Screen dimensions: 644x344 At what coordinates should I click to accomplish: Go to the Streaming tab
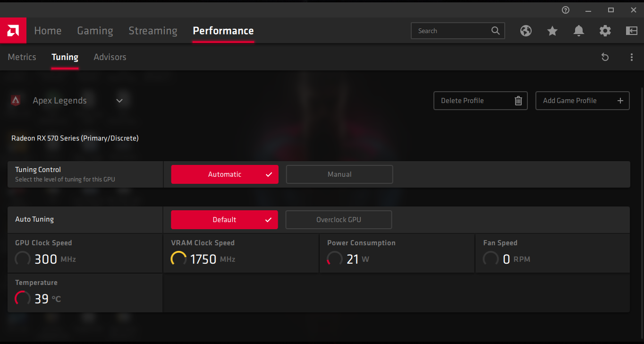pos(153,31)
